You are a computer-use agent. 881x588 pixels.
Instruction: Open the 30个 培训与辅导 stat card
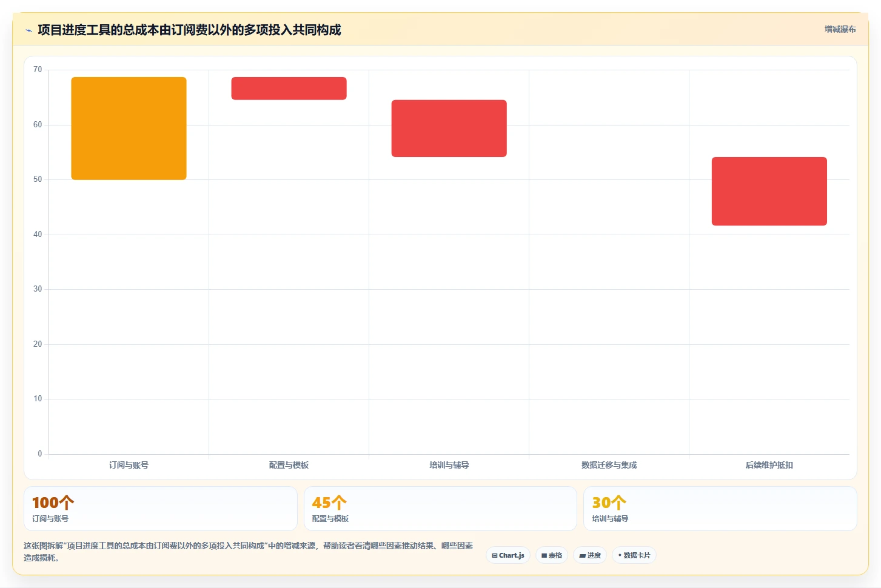(720, 509)
